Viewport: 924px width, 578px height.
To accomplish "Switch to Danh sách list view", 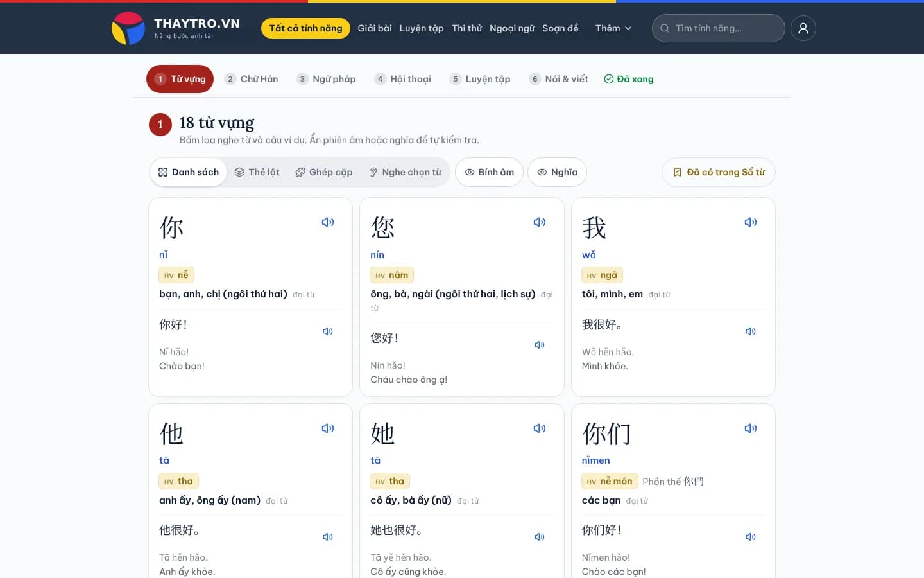I will (189, 172).
